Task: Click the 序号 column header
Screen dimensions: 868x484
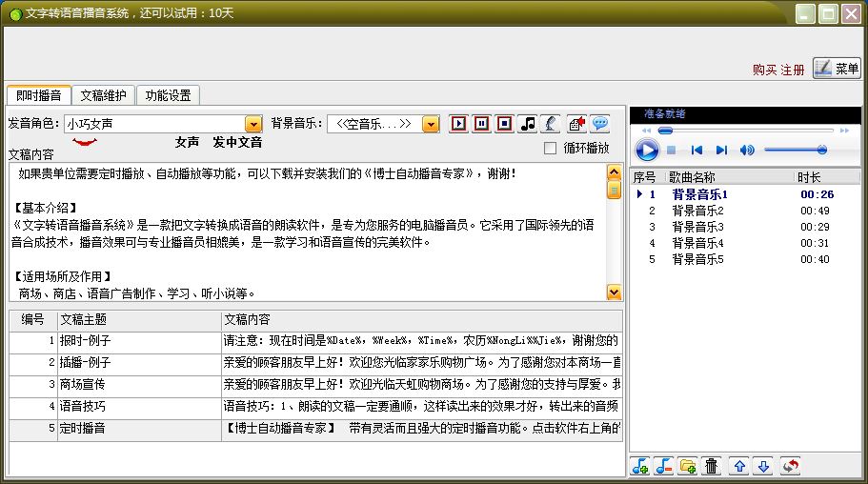Action: [x=648, y=177]
